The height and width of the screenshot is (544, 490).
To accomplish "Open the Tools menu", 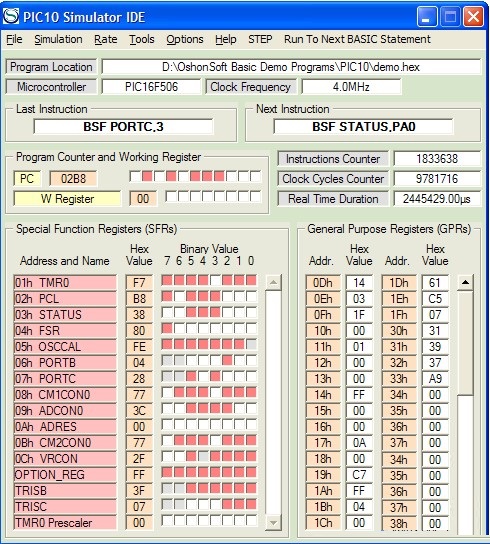I will pos(142,39).
